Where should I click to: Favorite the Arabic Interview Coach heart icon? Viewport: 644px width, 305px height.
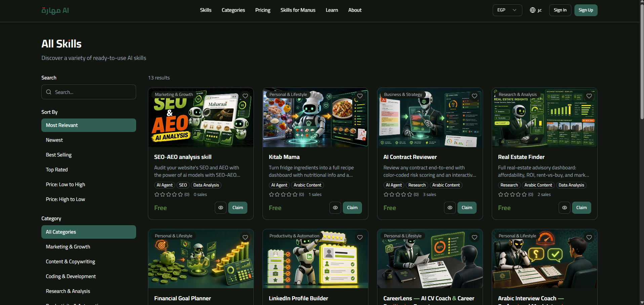click(589, 237)
